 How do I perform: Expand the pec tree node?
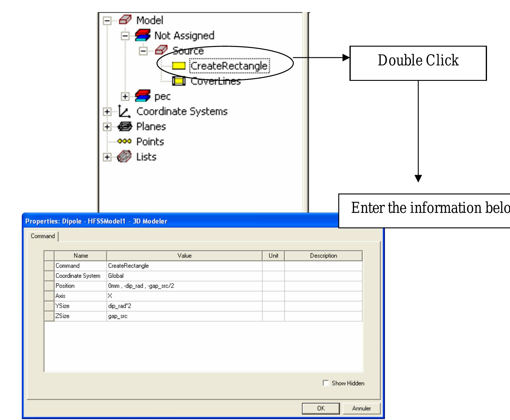coord(125,96)
